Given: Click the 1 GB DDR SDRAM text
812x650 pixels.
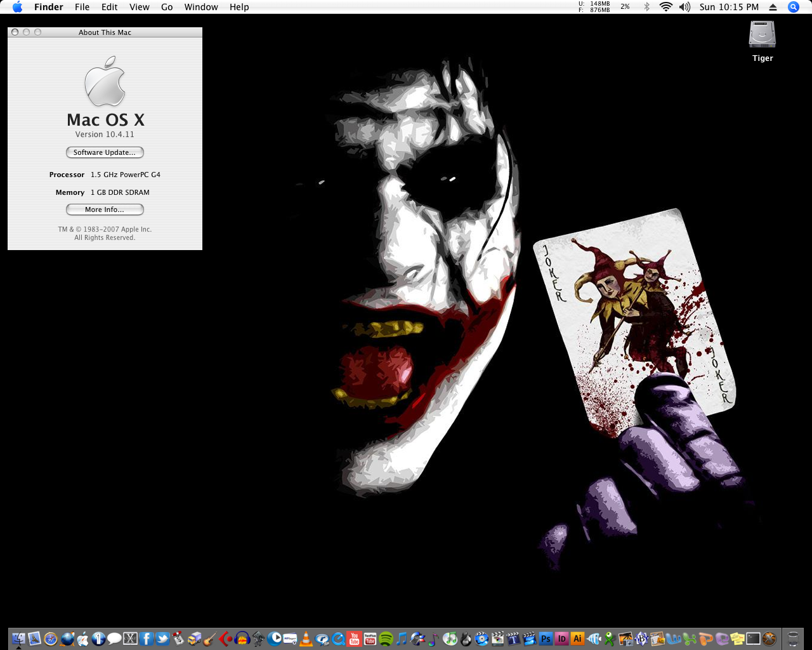Looking at the screenshot, I should [x=120, y=192].
